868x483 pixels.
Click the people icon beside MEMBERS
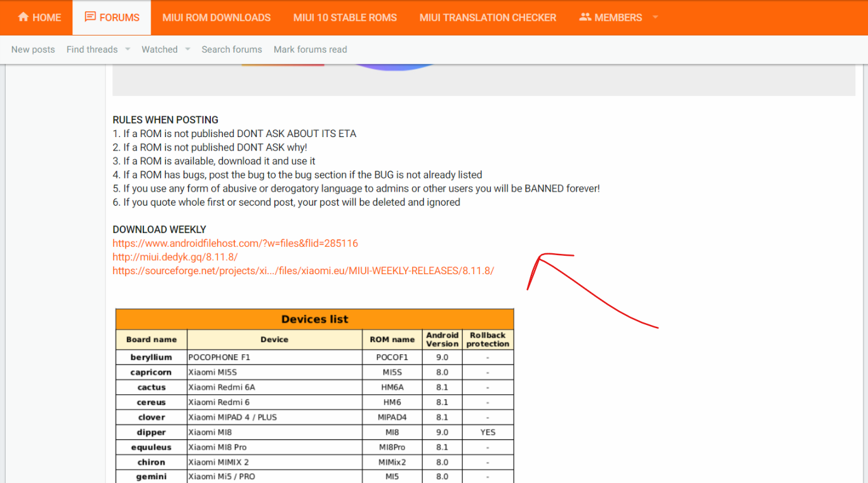click(x=585, y=17)
